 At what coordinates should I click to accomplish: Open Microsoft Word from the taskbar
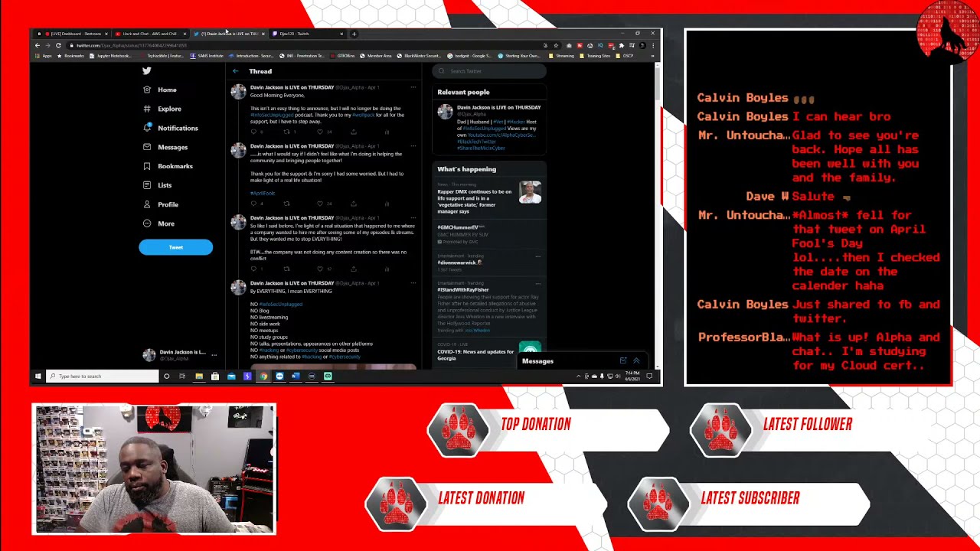pos(296,376)
